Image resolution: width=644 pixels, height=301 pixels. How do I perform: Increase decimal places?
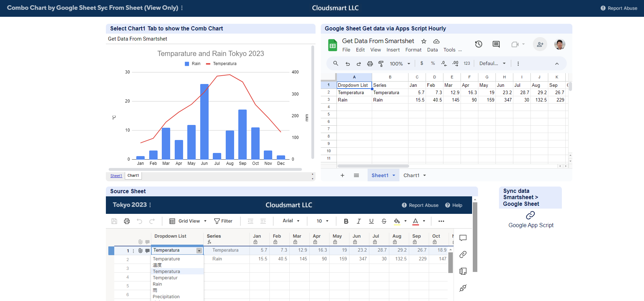(455, 63)
